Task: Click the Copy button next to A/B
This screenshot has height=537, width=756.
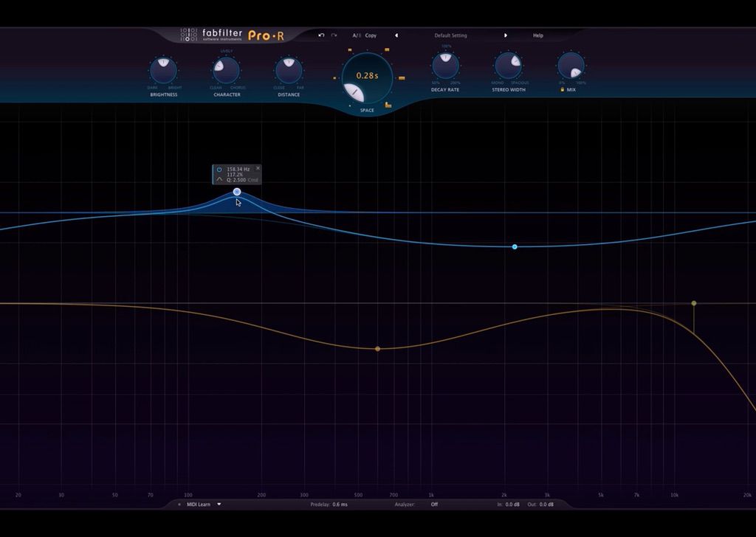Action: pos(371,35)
